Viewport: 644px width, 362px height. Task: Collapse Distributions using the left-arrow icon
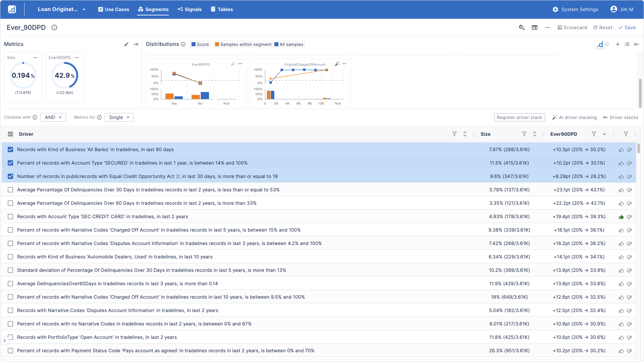click(637, 44)
